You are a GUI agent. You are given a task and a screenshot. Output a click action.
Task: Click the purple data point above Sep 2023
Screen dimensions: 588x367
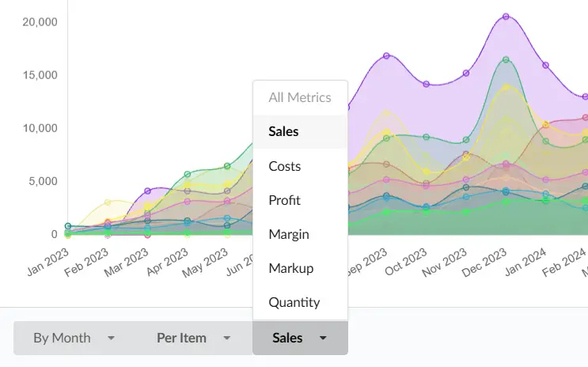click(x=386, y=56)
